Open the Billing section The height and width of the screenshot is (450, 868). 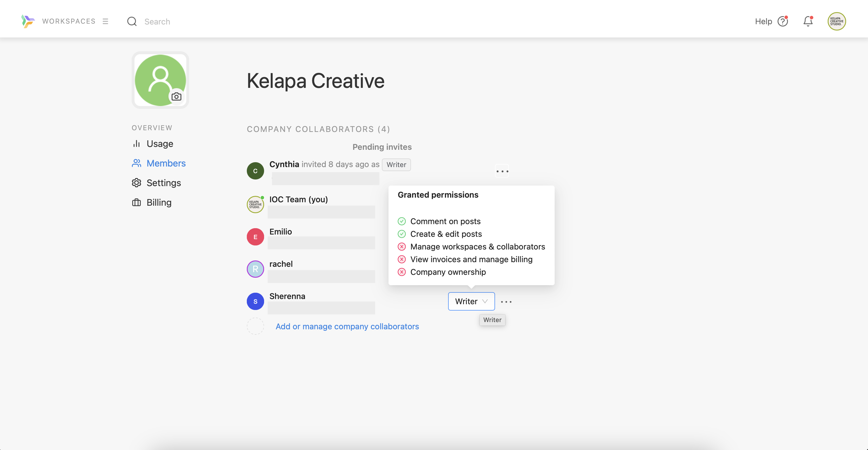point(159,202)
